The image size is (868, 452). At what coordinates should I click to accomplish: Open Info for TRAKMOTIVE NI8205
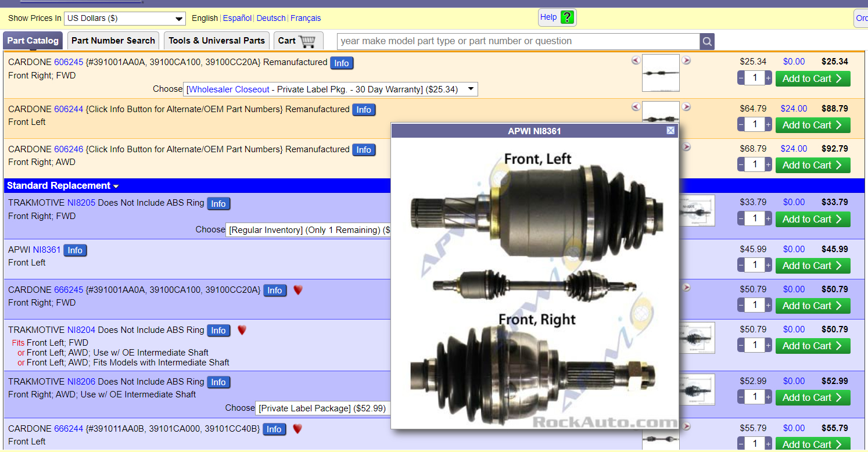coord(218,204)
